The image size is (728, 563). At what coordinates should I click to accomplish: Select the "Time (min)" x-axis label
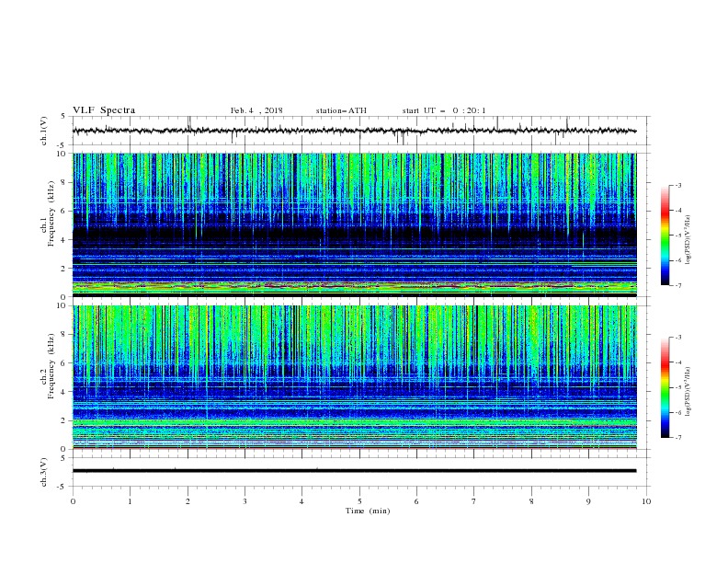368,511
